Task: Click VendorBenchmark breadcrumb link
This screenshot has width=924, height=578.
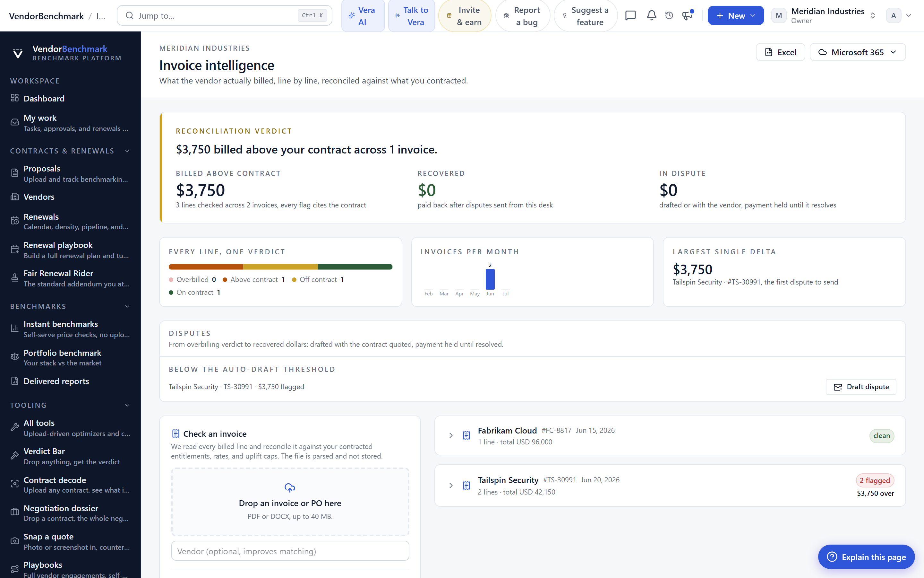Action: 46,16
